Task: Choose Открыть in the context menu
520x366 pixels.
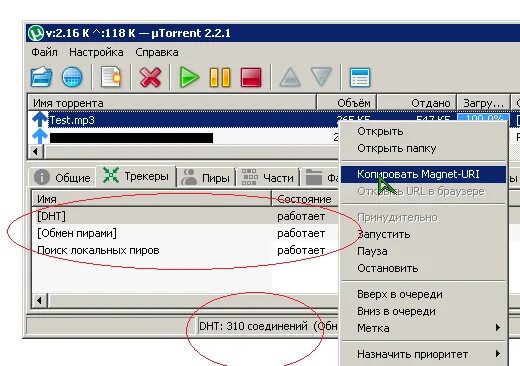Action: click(x=423, y=131)
